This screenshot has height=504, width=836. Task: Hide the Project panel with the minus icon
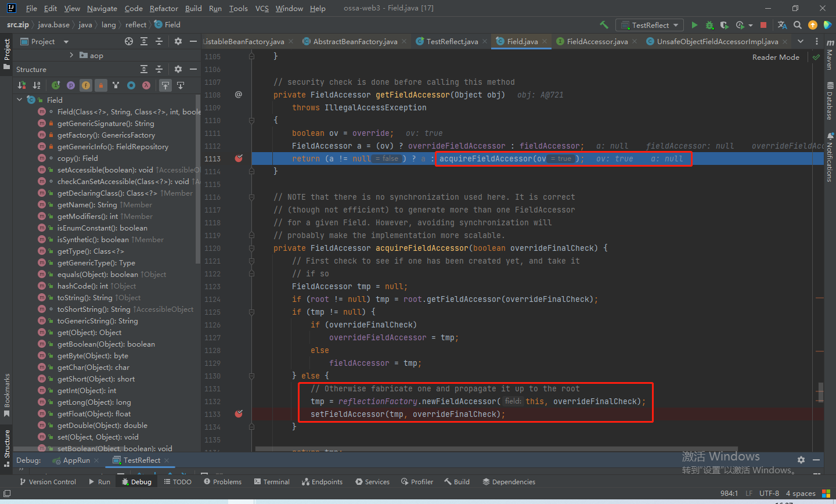point(193,41)
